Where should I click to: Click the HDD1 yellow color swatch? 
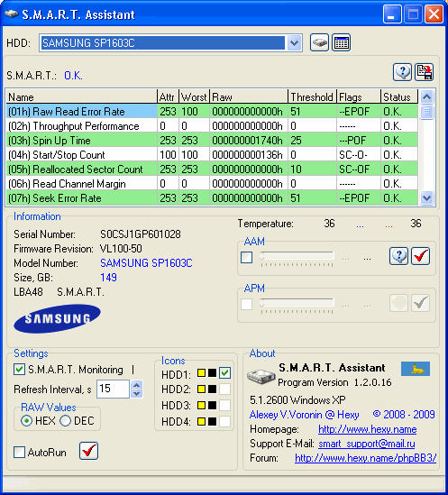point(201,373)
